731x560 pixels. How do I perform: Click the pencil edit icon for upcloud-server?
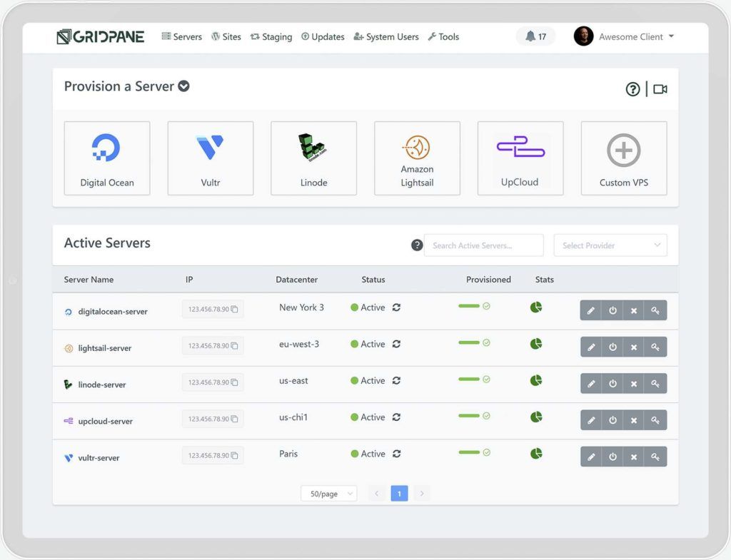click(x=591, y=420)
